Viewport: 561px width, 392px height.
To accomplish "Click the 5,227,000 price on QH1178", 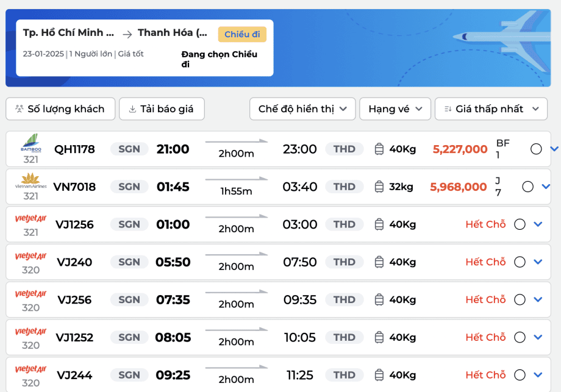I will (460, 149).
